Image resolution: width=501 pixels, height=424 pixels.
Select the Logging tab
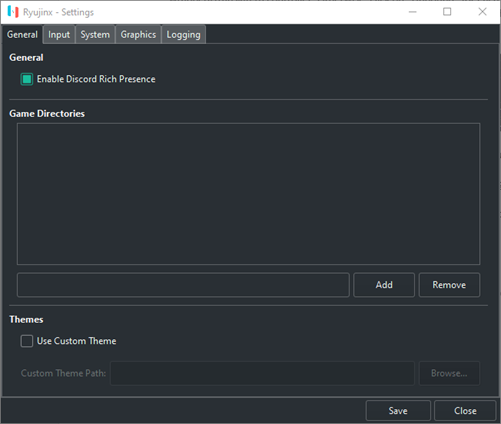183,35
